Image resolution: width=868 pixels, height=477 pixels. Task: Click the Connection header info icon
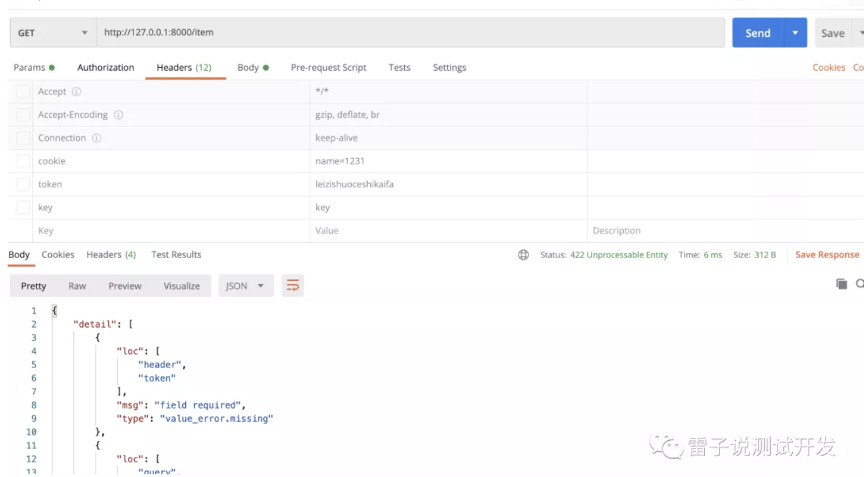click(97, 138)
